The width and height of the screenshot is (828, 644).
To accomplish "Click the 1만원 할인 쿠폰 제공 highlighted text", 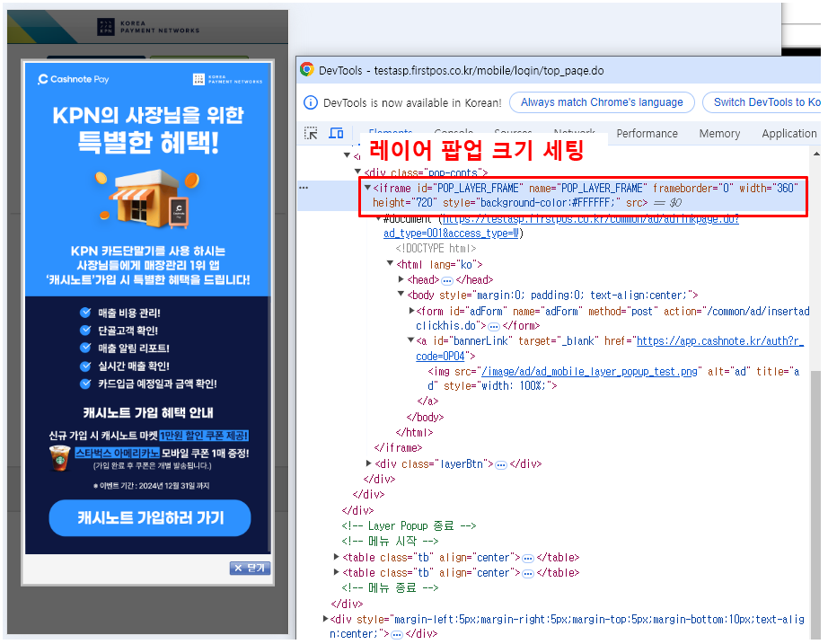I will 204,436.
